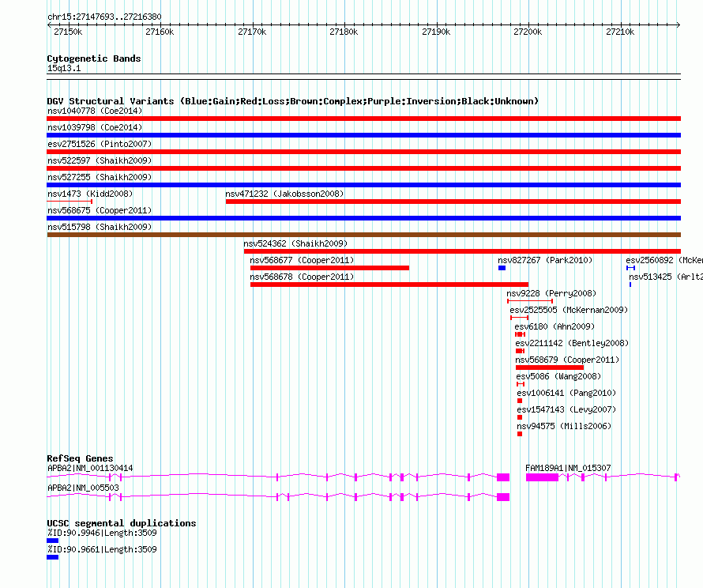Click the last exon block of APBA2 NM_001130414
Screen dimensions: 703x588
503,477
